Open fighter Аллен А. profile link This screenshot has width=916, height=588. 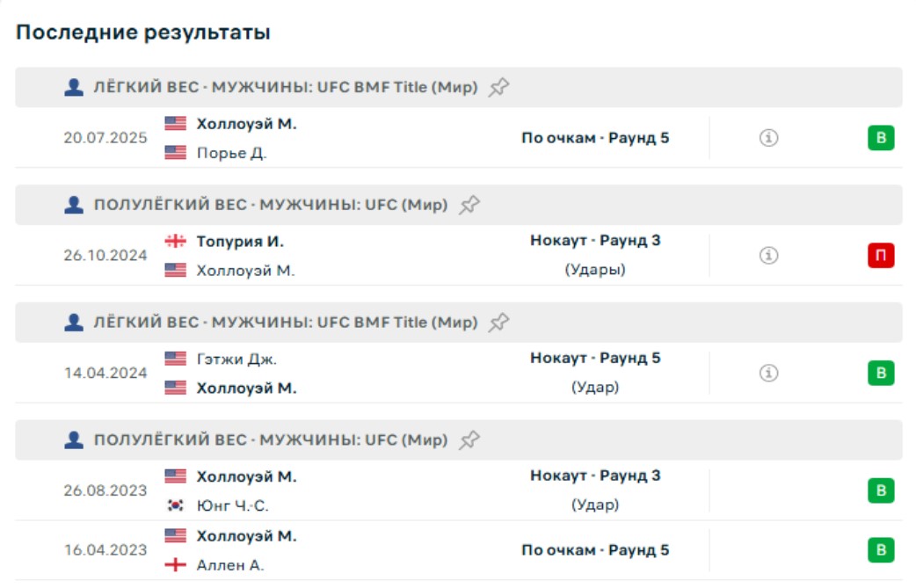[x=229, y=565]
